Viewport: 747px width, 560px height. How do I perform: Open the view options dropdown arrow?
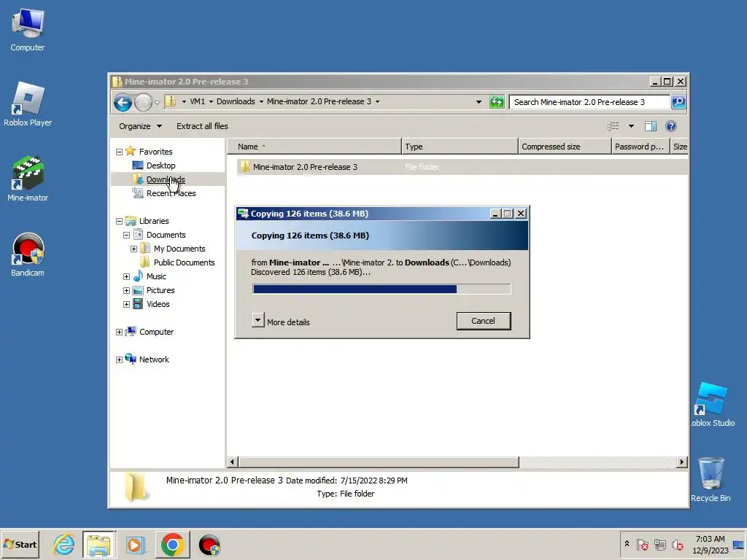[x=631, y=126]
